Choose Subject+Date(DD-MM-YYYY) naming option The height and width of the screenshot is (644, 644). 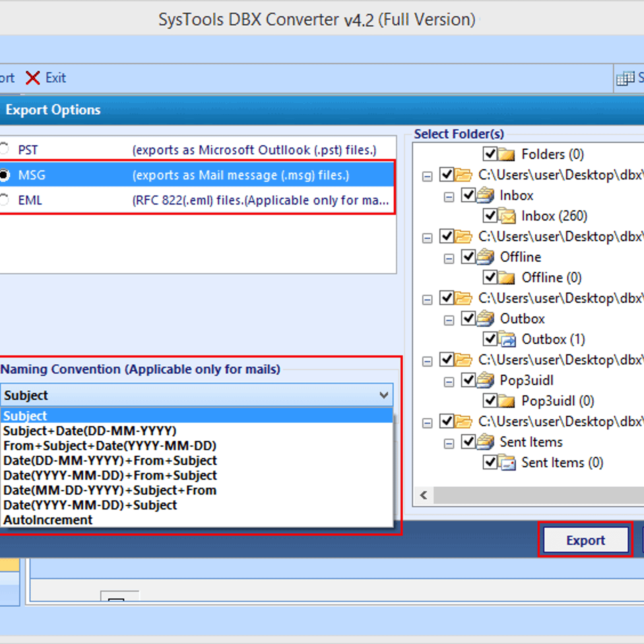(x=90, y=431)
